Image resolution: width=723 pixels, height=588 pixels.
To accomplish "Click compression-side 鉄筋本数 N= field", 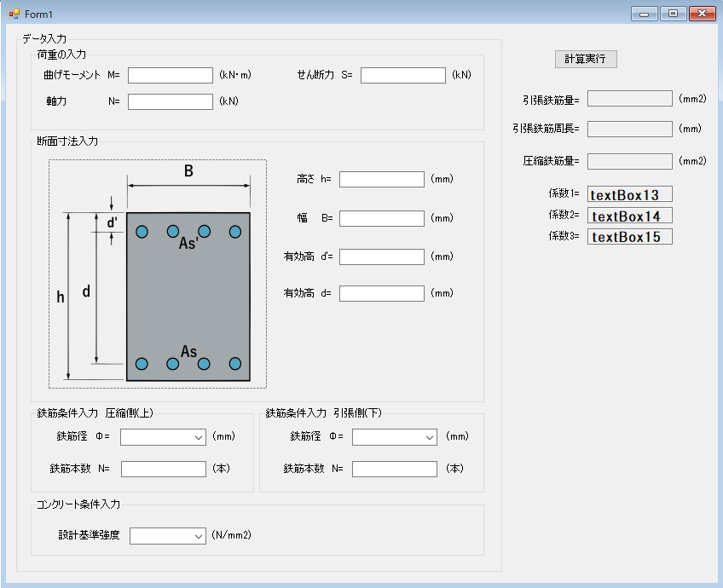I will tap(163, 469).
